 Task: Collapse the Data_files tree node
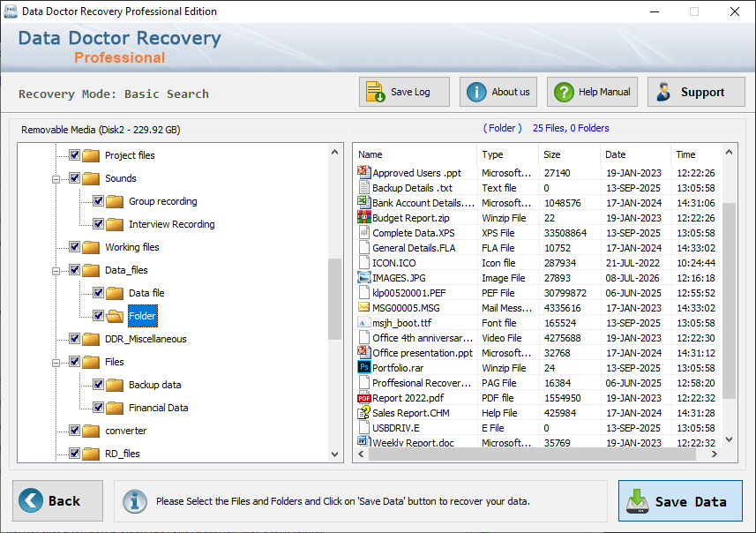coord(56,271)
